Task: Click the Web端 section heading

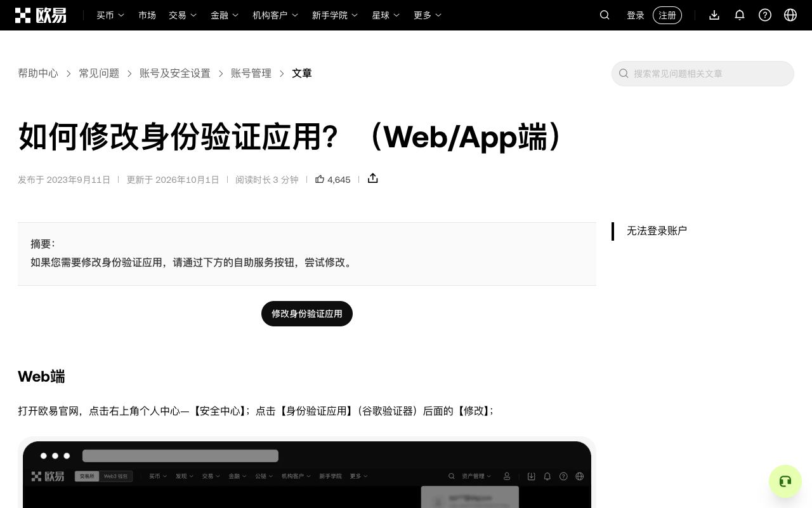Action: coord(41,377)
